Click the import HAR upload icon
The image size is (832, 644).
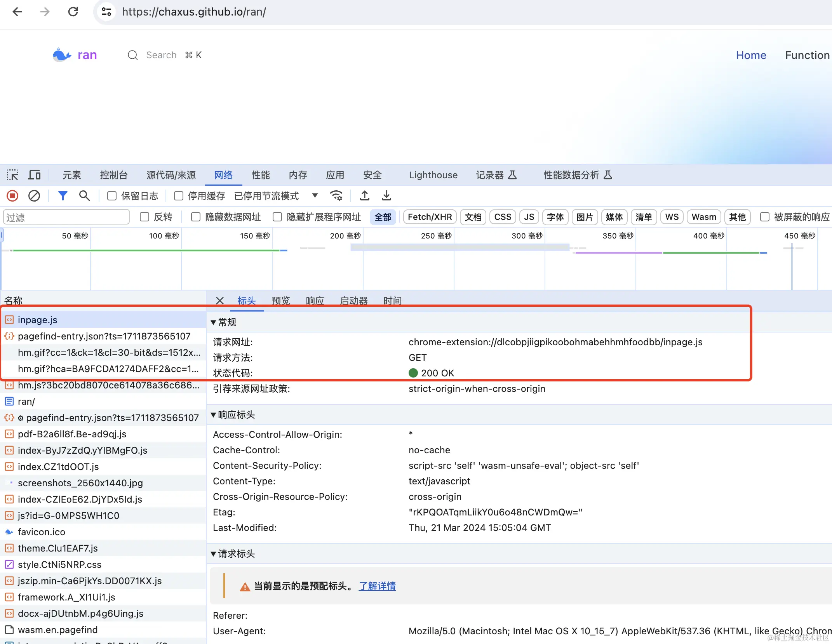pyautogui.click(x=364, y=196)
